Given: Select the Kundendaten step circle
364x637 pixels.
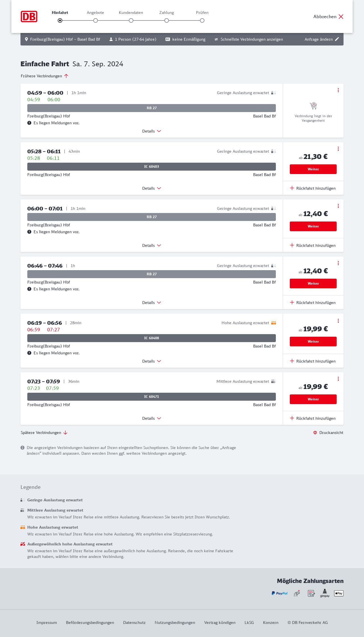Looking at the screenshot, I should click(131, 20).
